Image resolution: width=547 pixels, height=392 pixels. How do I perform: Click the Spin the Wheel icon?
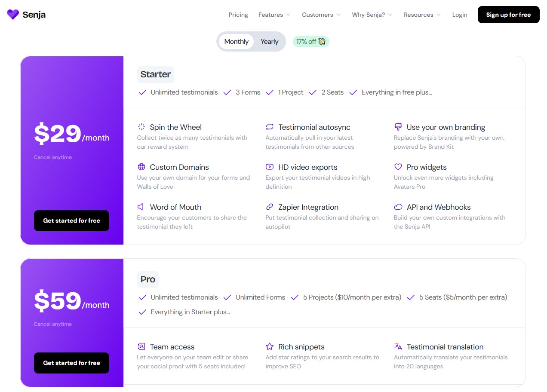tap(141, 127)
